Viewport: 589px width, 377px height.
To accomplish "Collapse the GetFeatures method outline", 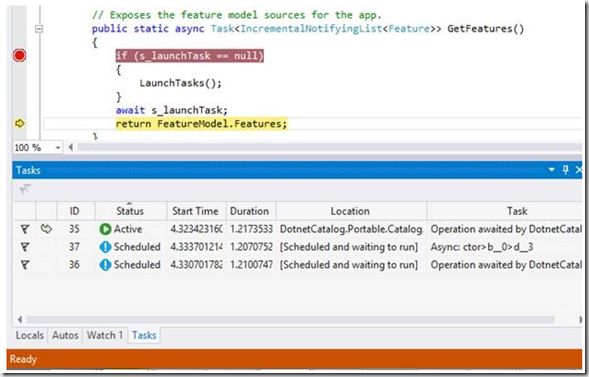I will point(39,29).
